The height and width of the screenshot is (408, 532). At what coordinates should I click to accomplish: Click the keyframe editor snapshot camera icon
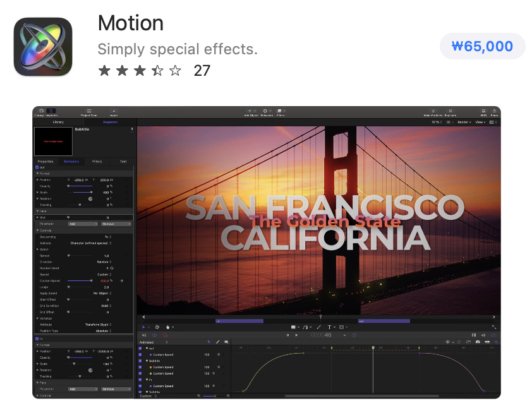478,342
